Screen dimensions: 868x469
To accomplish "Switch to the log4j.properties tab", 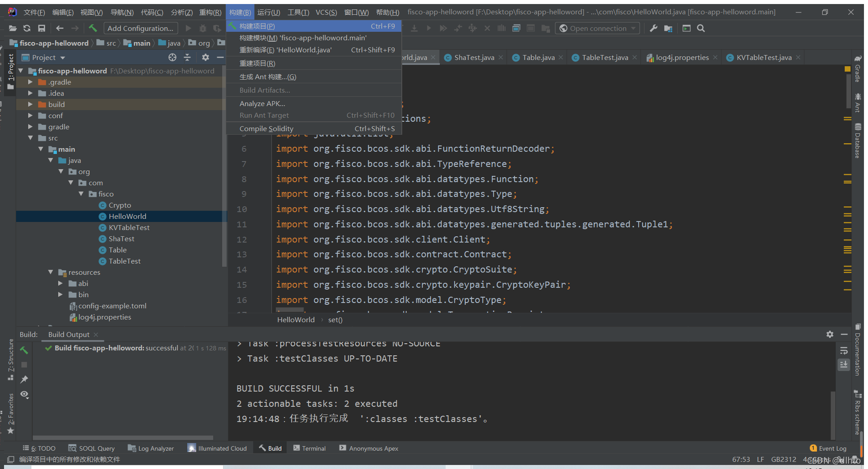I will click(682, 57).
